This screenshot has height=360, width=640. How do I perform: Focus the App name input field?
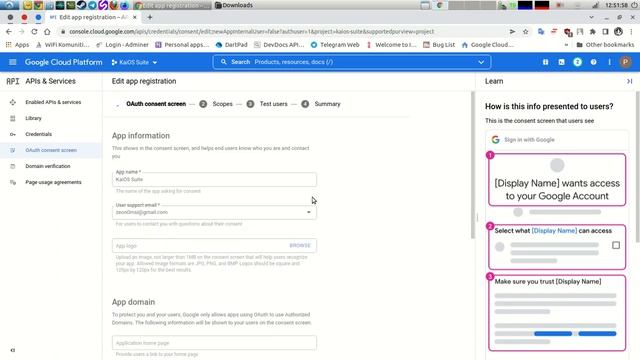point(214,179)
